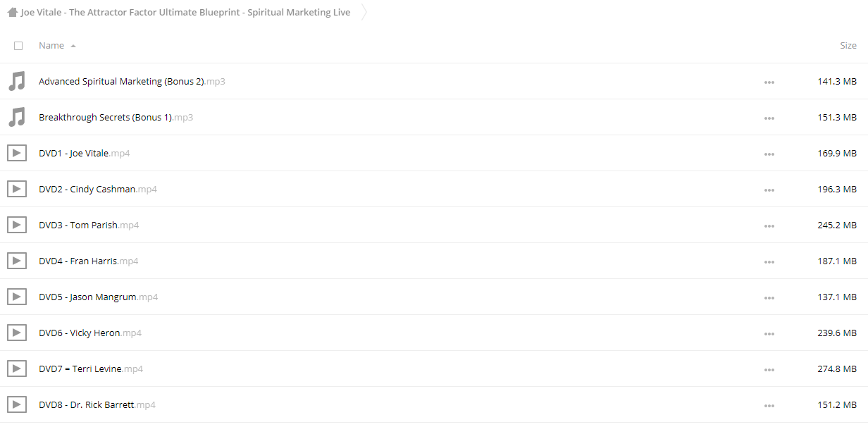This screenshot has height=427, width=868.
Task: Click the Joe Vitale folder breadcrumb title
Action: 185,12
